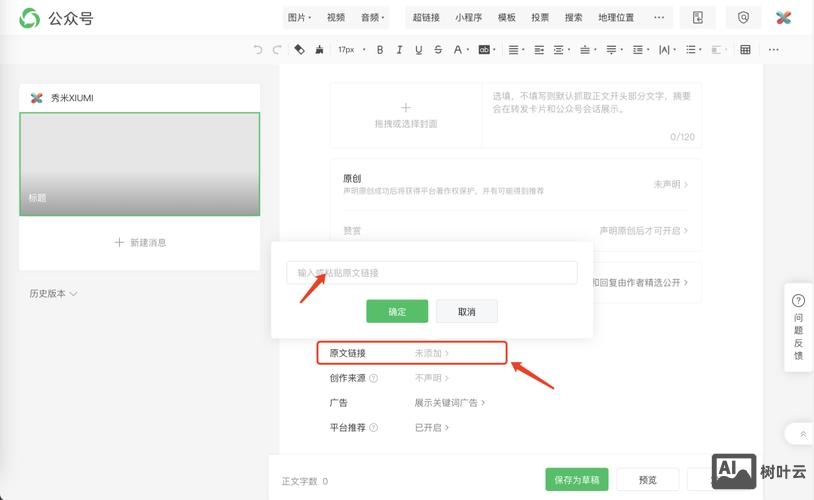
Task: Click the help icon beside 创作来源
Action: (373, 378)
